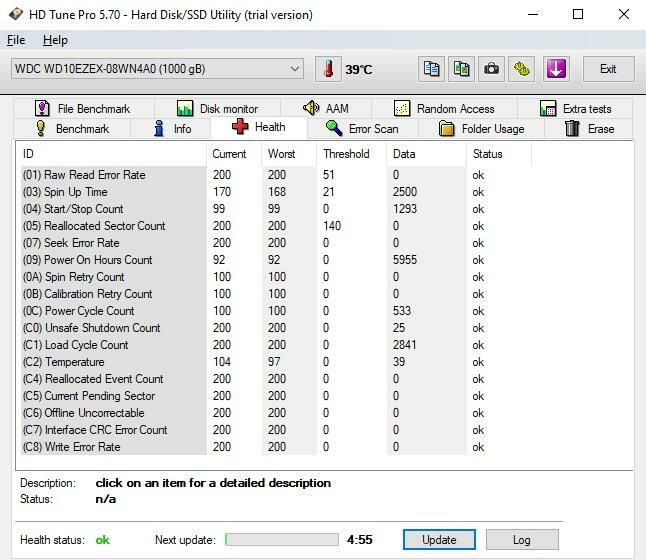
Task: Click the Exit button
Action: pos(608,69)
